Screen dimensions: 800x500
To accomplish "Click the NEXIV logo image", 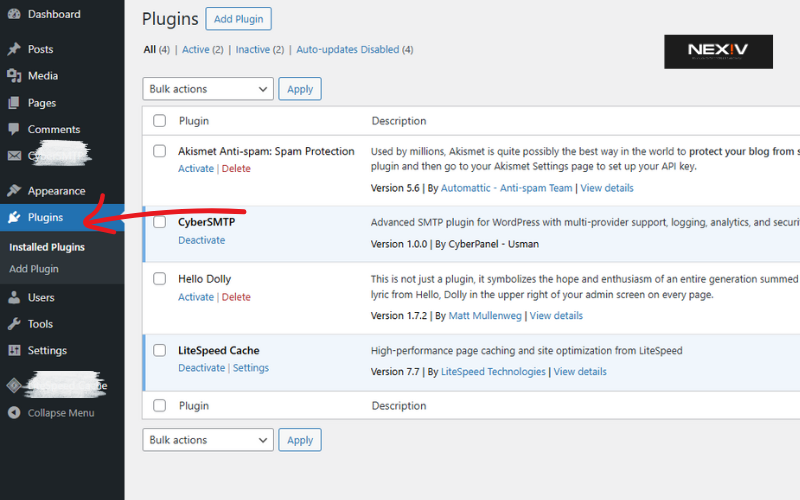I will [718, 52].
